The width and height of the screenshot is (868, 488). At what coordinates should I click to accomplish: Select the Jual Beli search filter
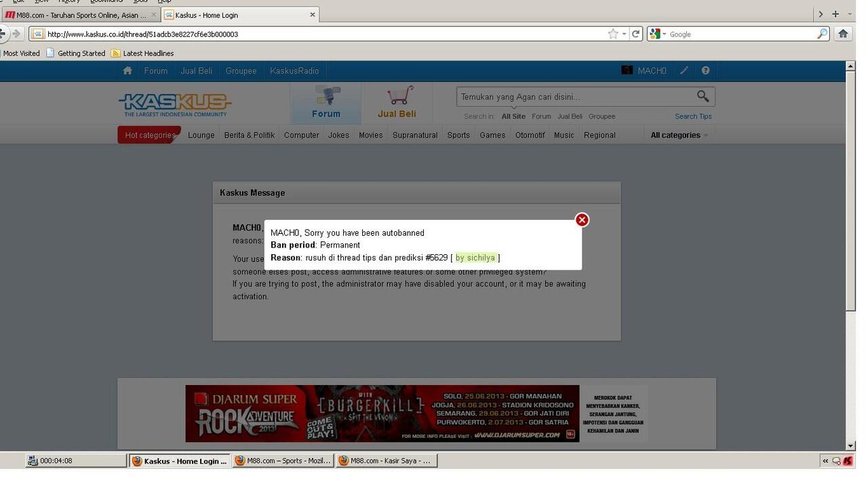(x=570, y=117)
